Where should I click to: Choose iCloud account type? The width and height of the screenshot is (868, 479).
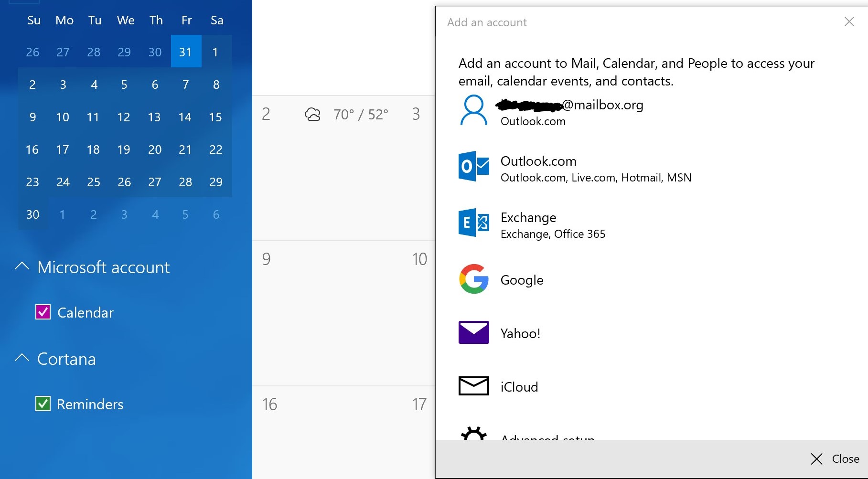(651, 387)
